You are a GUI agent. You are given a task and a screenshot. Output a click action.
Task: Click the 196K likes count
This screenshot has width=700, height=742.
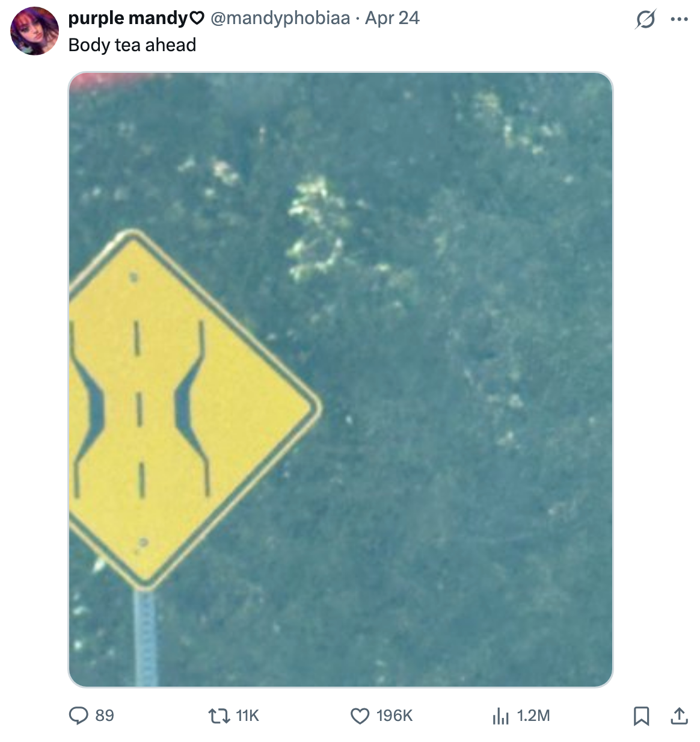pyautogui.click(x=395, y=716)
